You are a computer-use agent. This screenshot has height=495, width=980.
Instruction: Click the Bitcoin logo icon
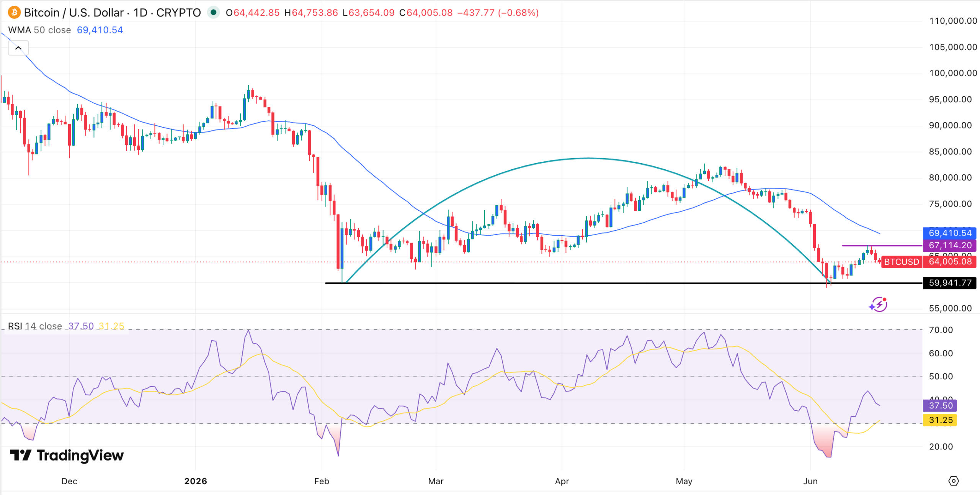point(14,13)
